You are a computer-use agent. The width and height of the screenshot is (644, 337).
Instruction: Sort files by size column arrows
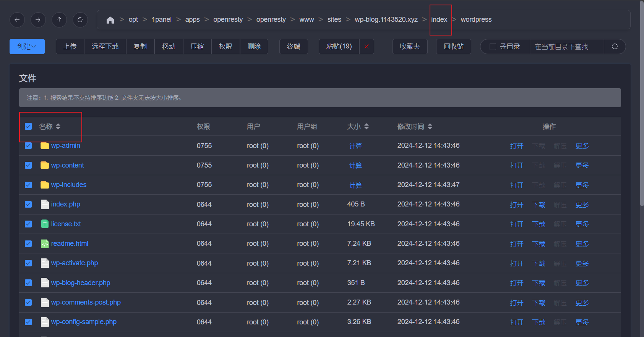(367, 126)
